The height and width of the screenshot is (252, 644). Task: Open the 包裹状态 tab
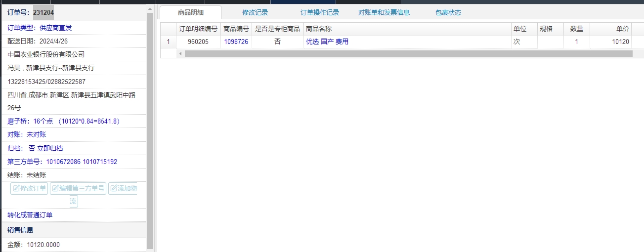[x=448, y=12]
